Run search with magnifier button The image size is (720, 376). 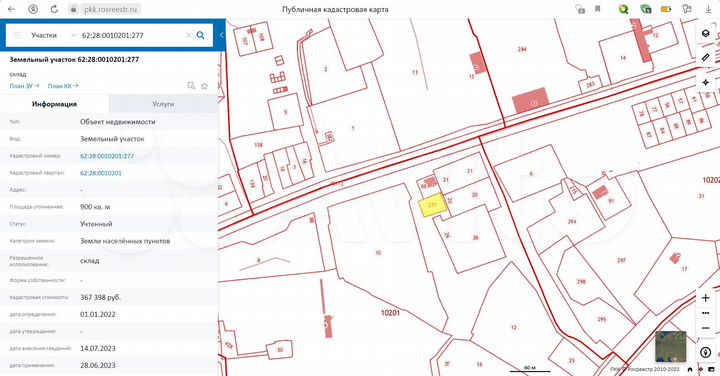pos(201,35)
